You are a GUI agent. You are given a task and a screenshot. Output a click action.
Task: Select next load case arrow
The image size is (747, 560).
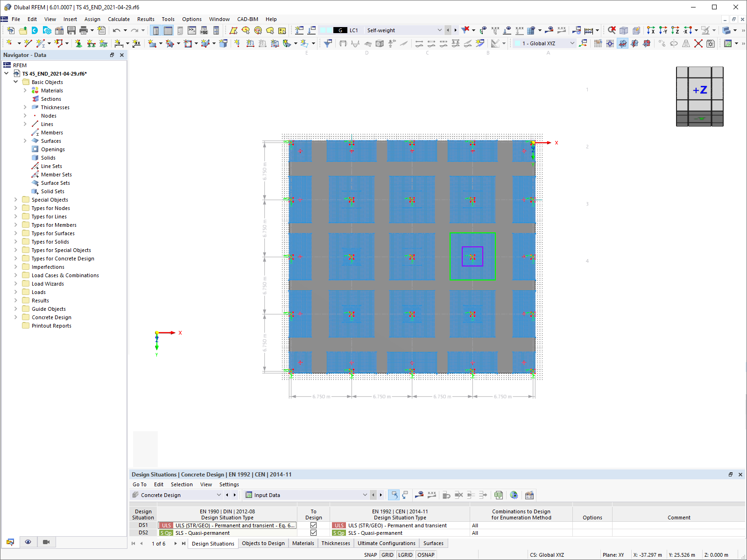pos(456,30)
